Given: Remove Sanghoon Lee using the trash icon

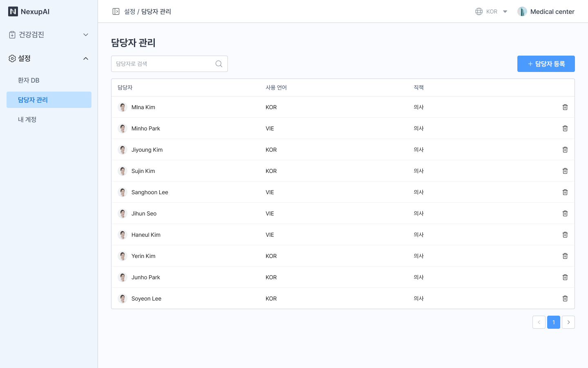Looking at the screenshot, I should 565,192.
